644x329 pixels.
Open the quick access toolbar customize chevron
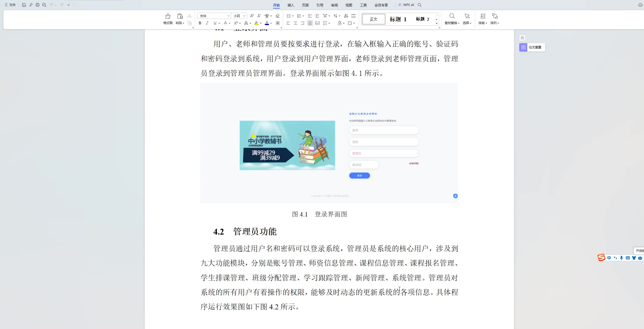pos(69,5)
